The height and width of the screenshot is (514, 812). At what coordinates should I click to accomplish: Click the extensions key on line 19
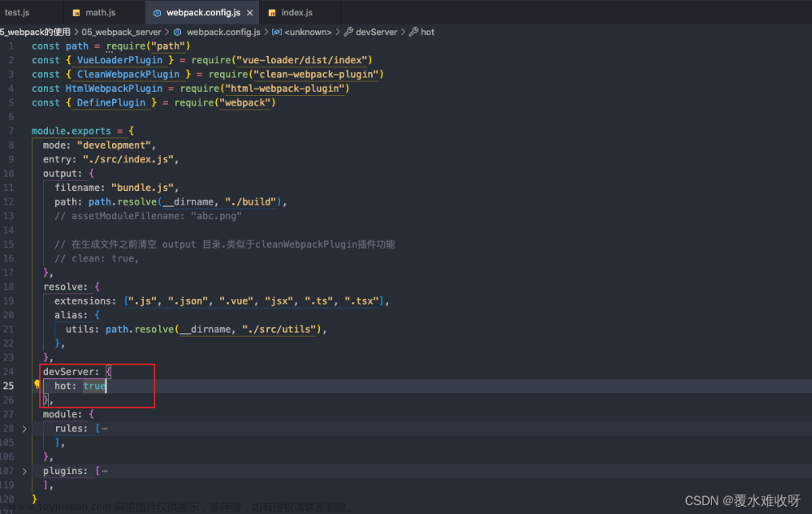click(x=83, y=300)
